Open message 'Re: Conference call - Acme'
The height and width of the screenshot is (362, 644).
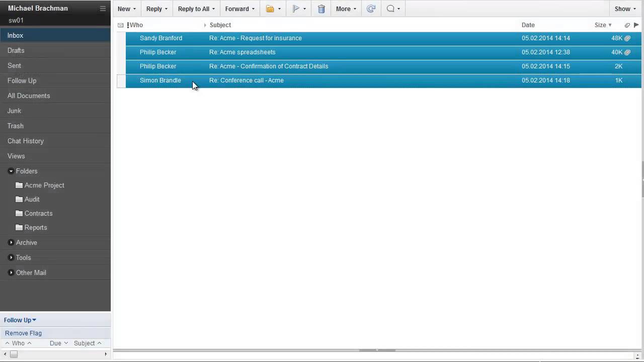pyautogui.click(x=383, y=80)
